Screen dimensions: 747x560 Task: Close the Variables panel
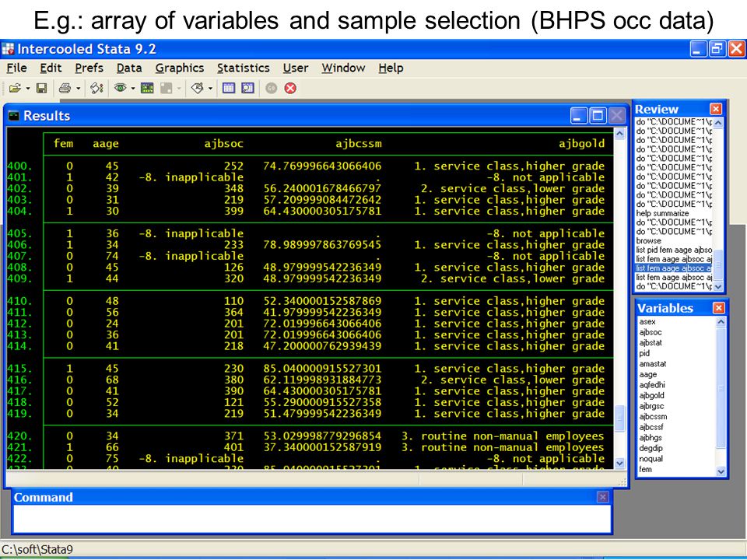pos(719,308)
